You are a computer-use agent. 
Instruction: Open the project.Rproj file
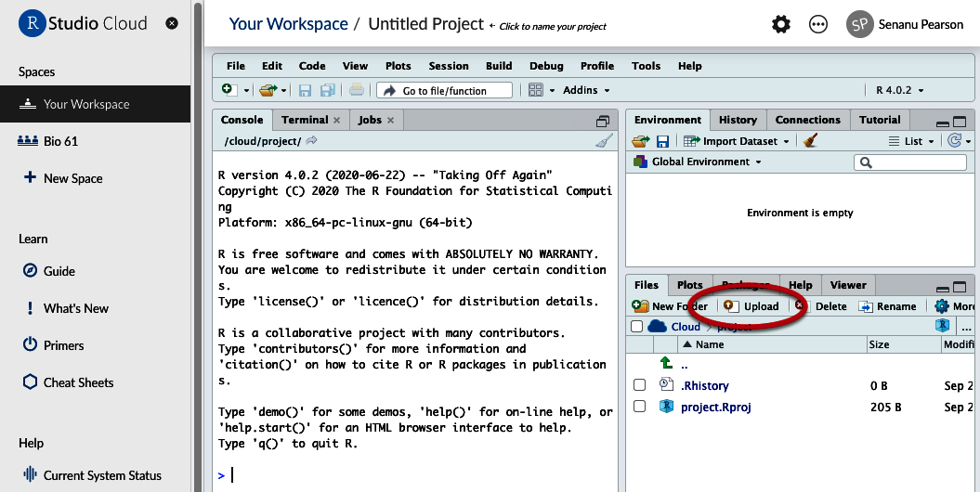click(715, 408)
